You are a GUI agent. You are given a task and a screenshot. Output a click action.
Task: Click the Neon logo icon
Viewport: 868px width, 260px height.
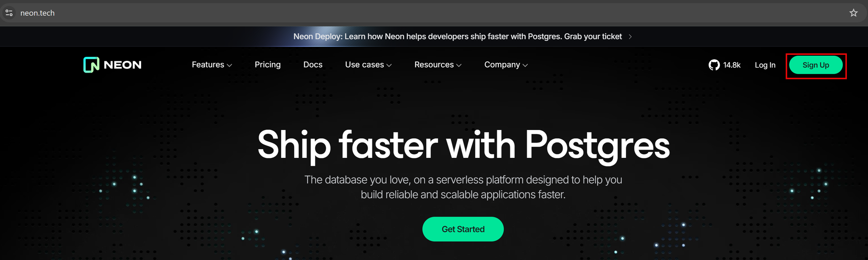(x=91, y=65)
